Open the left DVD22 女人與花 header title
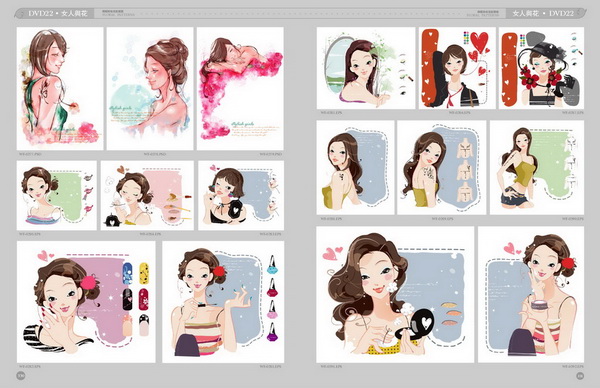Image resolution: width=600 pixels, height=388 pixels. [x=58, y=13]
